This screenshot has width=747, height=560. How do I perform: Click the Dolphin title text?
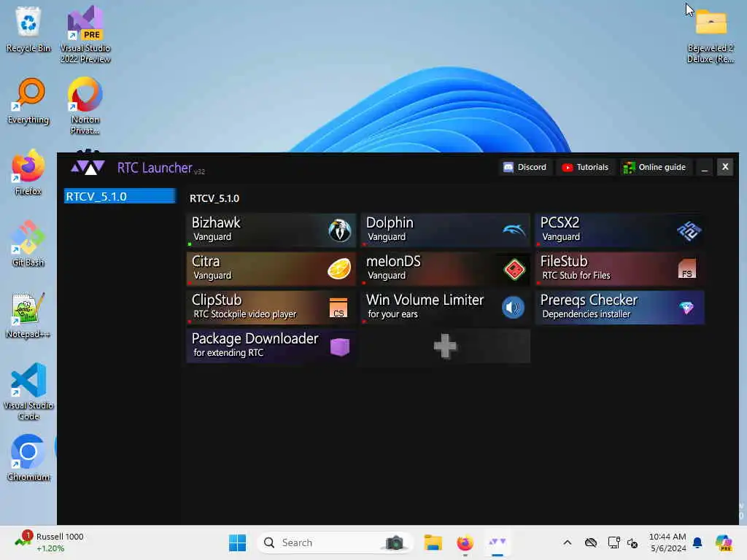tap(390, 222)
